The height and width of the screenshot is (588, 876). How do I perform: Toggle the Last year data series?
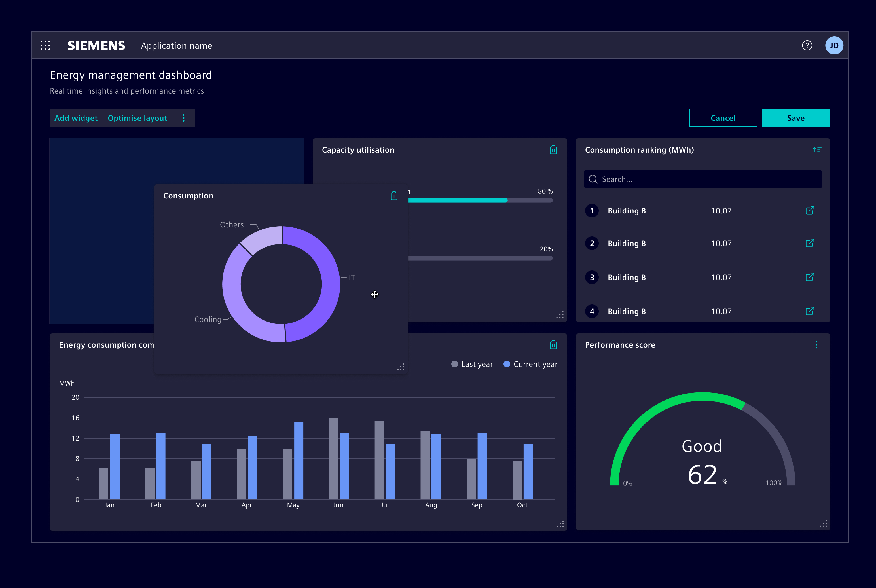pyautogui.click(x=472, y=364)
